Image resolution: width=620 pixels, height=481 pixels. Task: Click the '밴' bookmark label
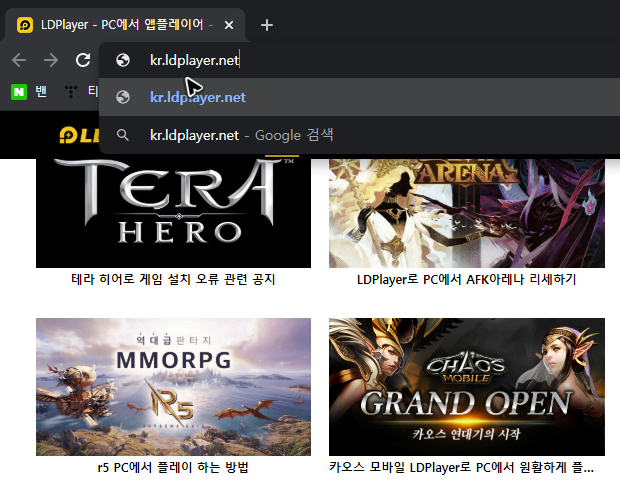(x=41, y=92)
